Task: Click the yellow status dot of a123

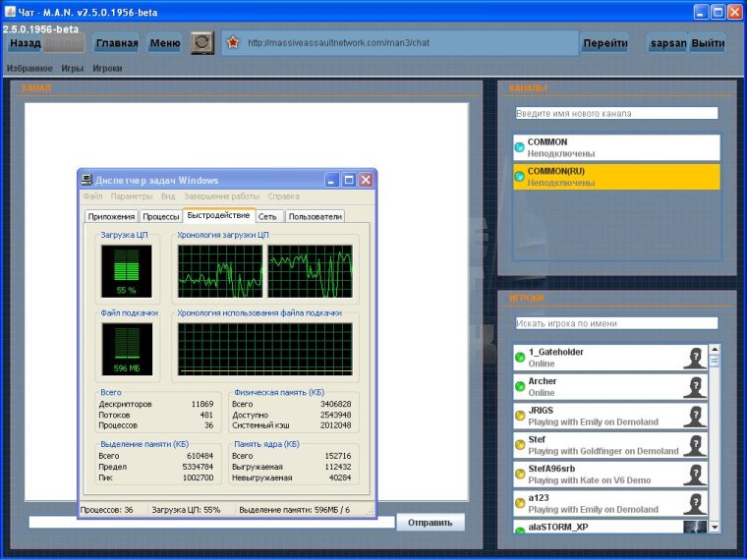Action: click(520, 503)
